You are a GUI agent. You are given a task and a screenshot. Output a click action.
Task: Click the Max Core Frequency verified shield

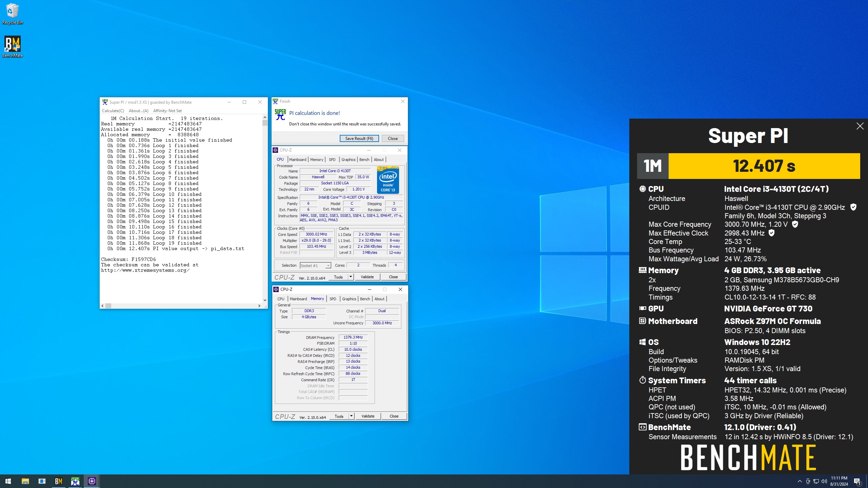click(x=795, y=224)
